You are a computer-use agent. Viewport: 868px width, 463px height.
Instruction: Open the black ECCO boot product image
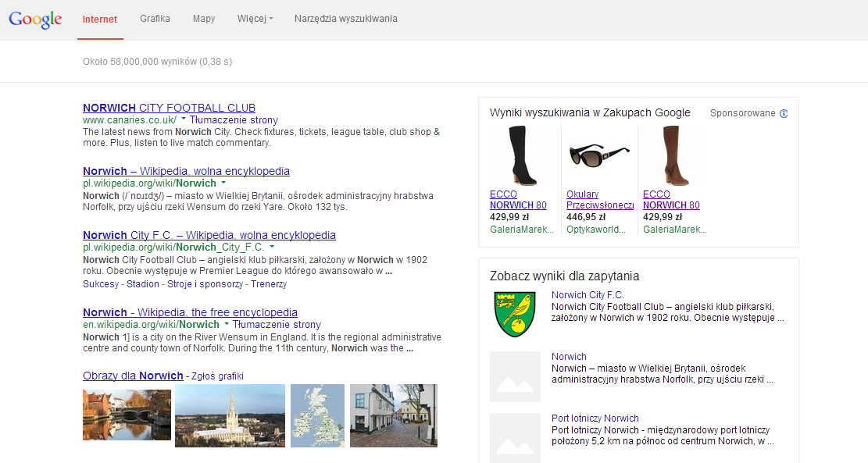pyautogui.click(x=522, y=155)
